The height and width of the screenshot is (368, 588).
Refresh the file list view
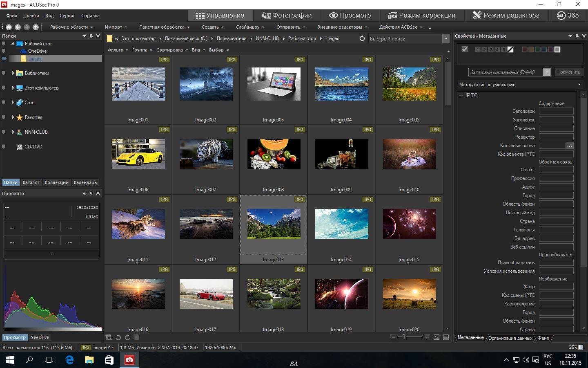(x=362, y=38)
